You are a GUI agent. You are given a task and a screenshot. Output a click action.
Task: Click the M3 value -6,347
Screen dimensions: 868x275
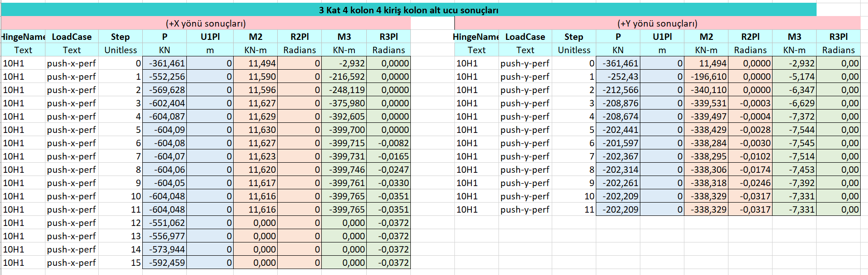tap(795, 90)
